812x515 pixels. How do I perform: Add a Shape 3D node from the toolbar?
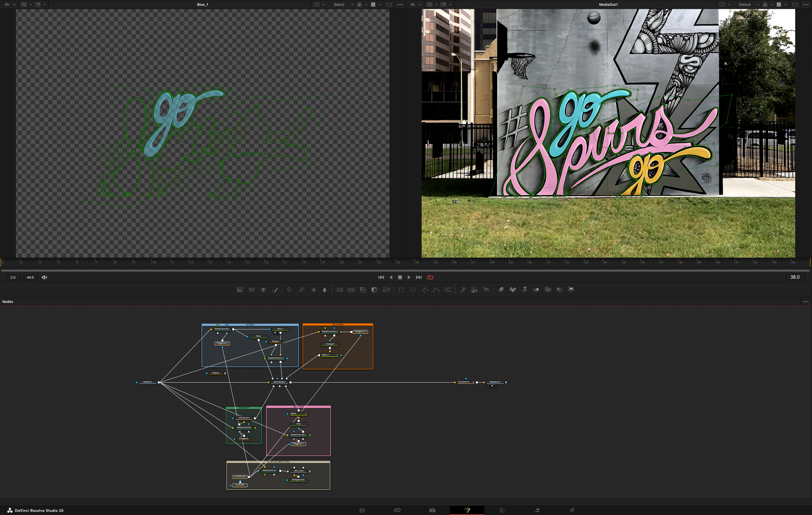[513, 290]
